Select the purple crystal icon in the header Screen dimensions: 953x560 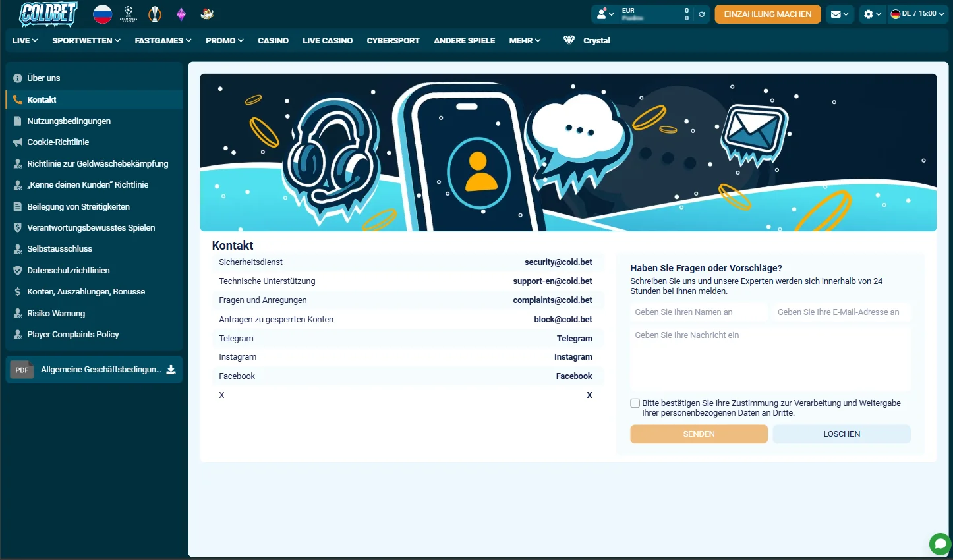click(181, 13)
